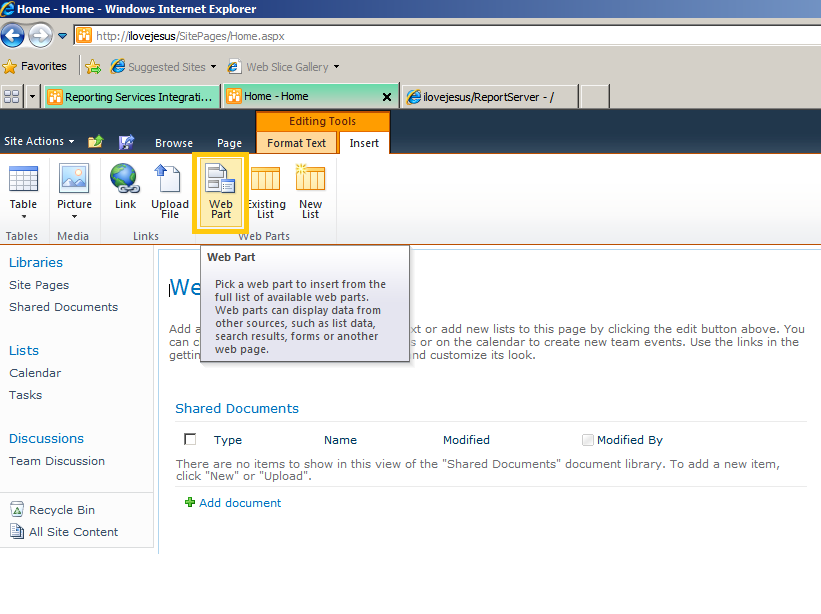The height and width of the screenshot is (614, 821).
Task: Switch to ilovejesus/ReportServer browser tab
Action: click(489, 97)
